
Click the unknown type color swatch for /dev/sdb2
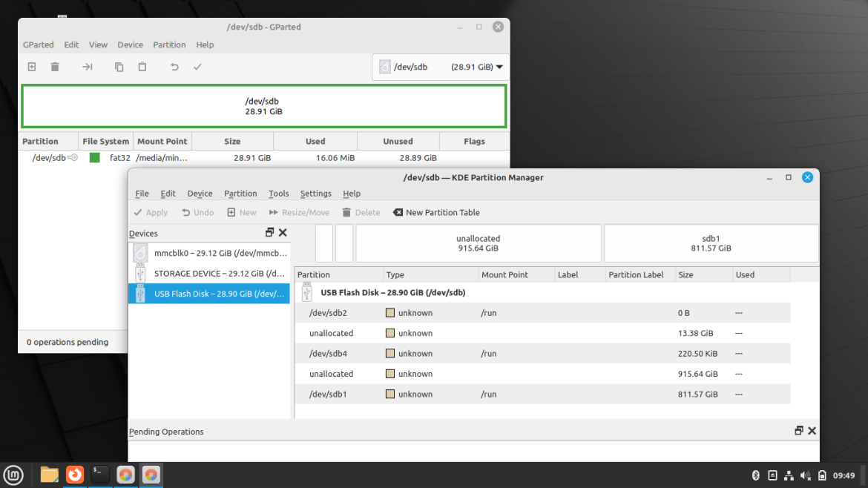pyautogui.click(x=390, y=313)
